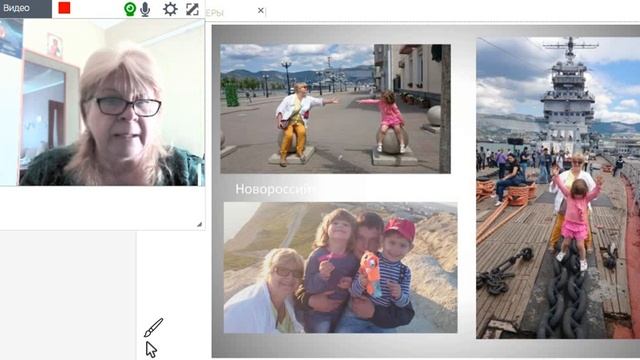Close the tab with the × button

261,11
